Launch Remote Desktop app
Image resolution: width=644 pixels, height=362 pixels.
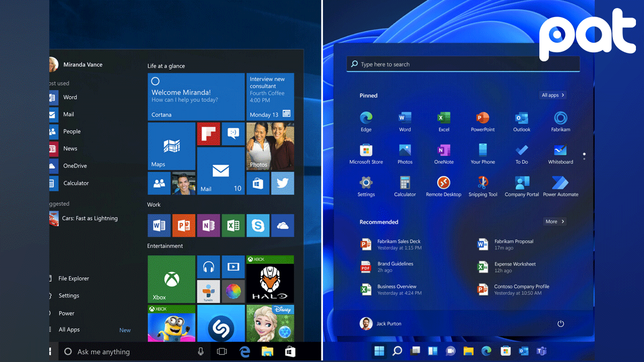click(444, 187)
